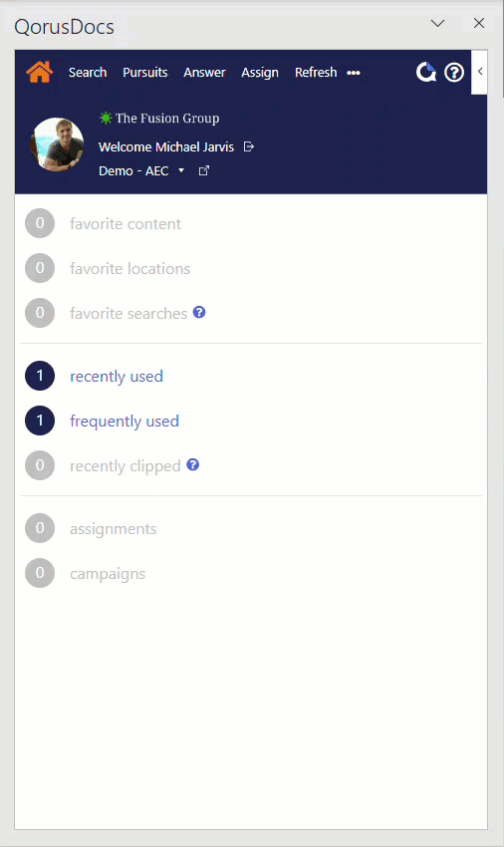Image resolution: width=504 pixels, height=847 pixels.
Task: Expand the Demo - AEC dropdown arrow
Action: click(181, 170)
